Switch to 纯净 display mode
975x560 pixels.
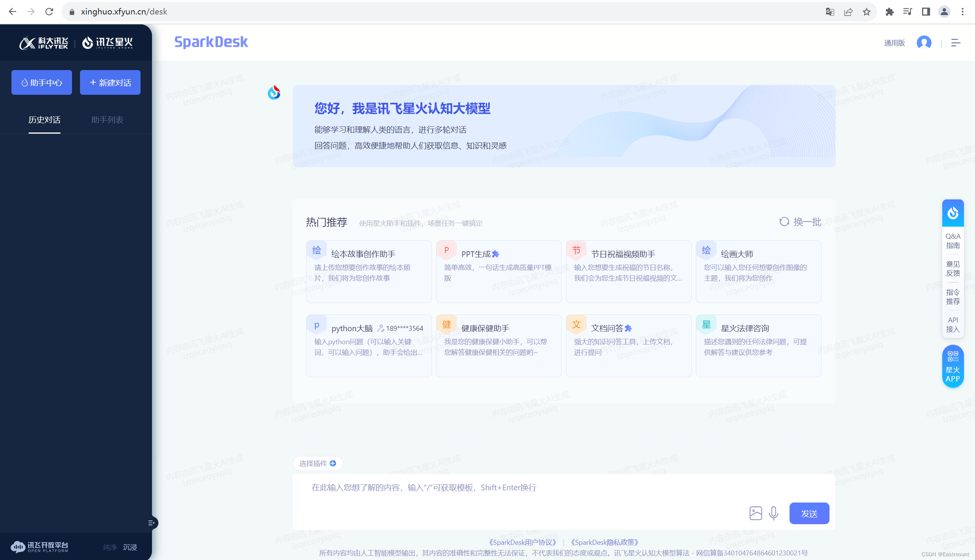(x=110, y=547)
